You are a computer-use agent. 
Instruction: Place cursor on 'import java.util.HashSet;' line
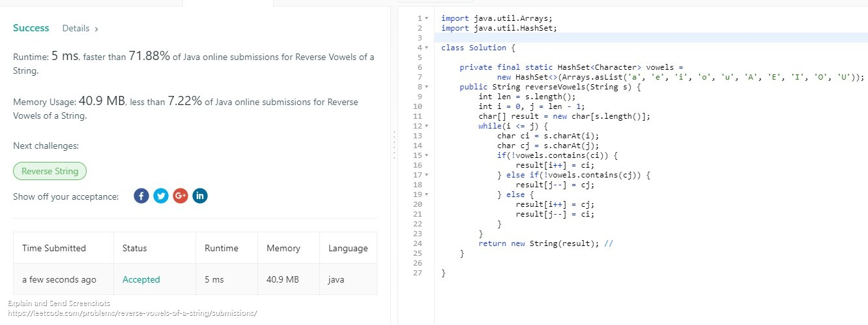(x=499, y=28)
